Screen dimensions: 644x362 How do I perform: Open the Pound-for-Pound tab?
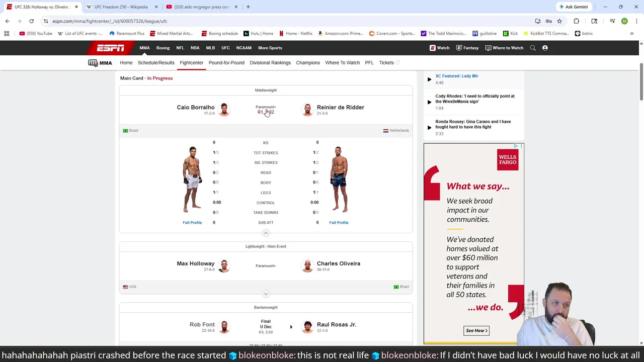[x=226, y=63]
